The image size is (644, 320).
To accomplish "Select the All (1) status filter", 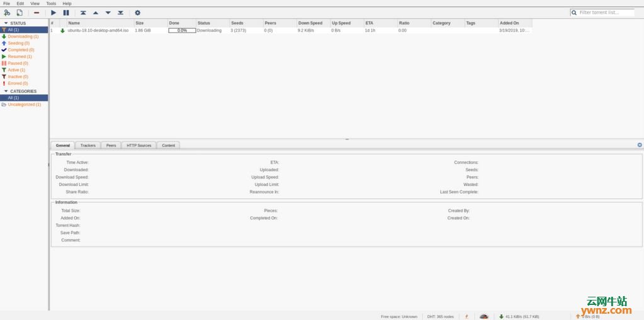I will pyautogui.click(x=24, y=30).
